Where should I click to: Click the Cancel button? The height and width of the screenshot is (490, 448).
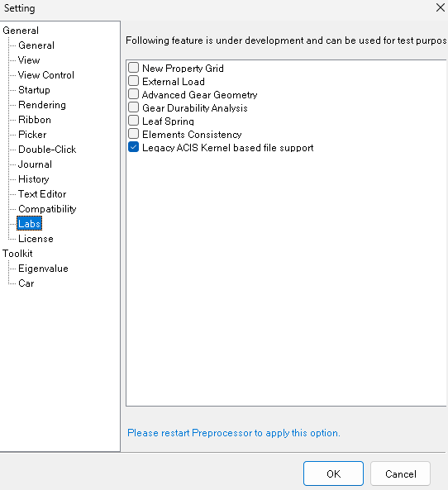[401, 473]
